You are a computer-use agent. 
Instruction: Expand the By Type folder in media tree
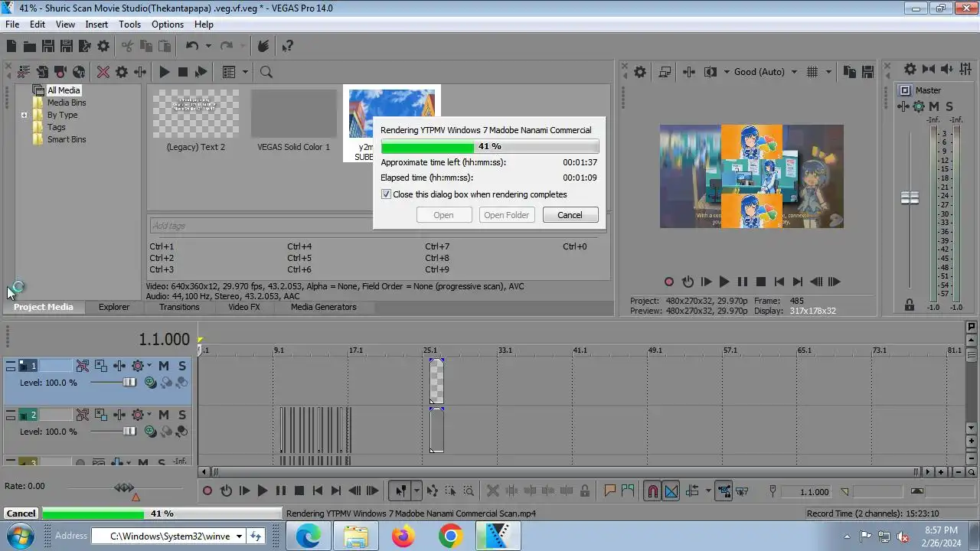pyautogui.click(x=24, y=116)
